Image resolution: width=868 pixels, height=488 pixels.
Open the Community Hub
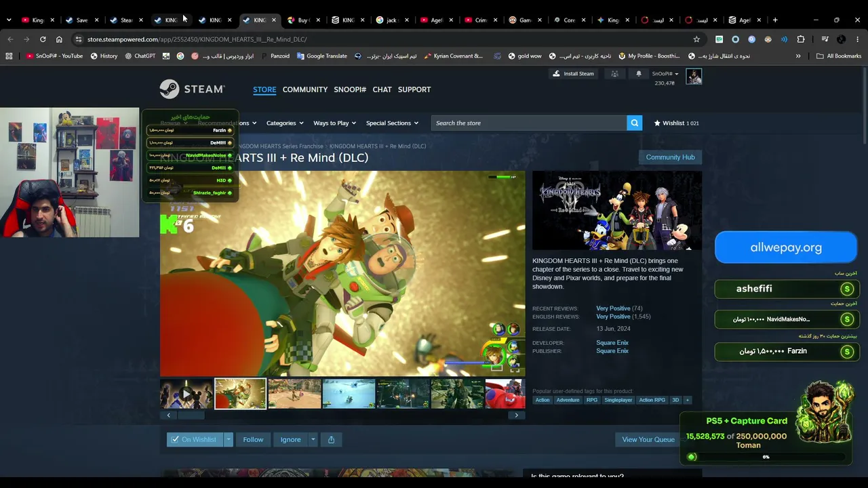[x=670, y=157]
